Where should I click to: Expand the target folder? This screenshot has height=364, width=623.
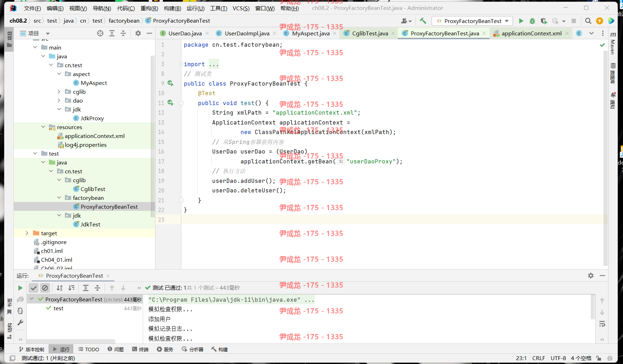tap(27, 233)
